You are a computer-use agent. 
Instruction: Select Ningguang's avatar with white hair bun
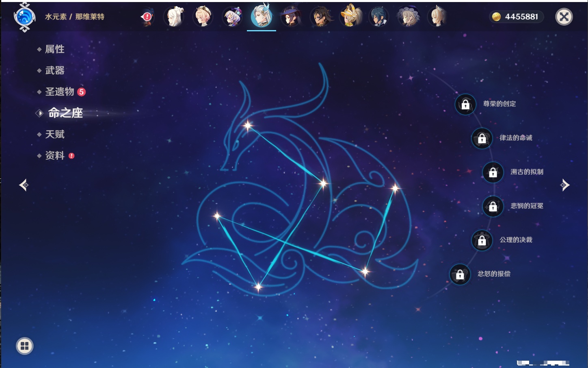click(x=173, y=17)
